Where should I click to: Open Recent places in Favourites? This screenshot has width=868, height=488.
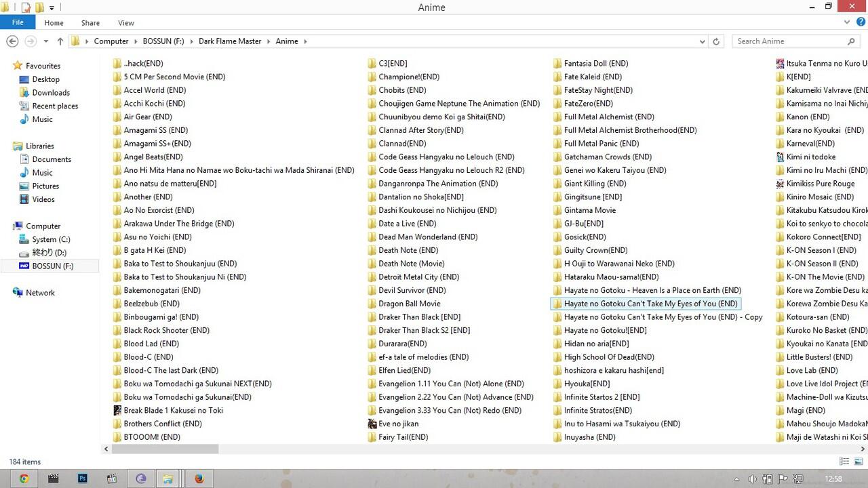55,106
